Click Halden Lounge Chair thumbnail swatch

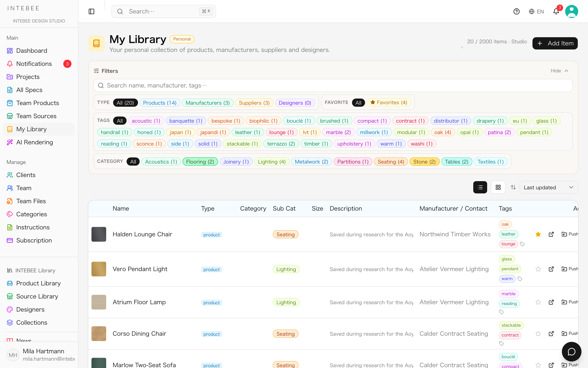tap(99, 234)
